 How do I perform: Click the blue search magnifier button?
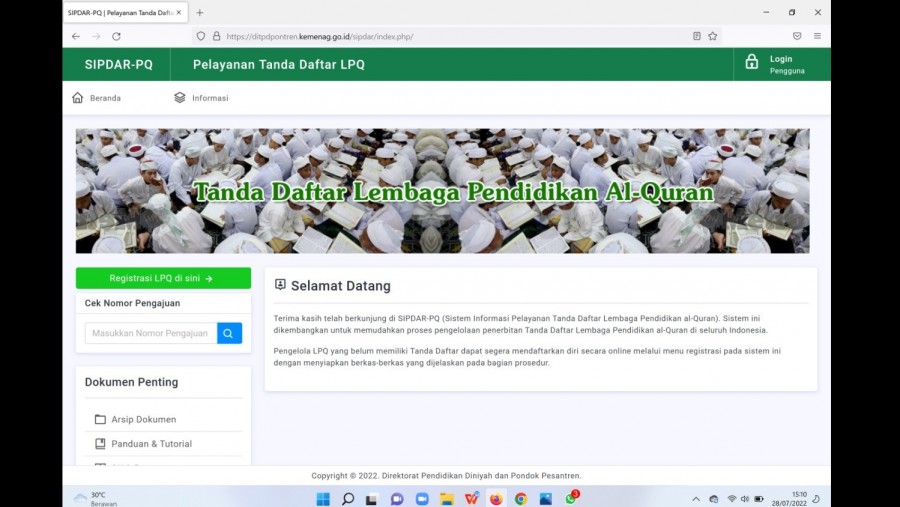(229, 333)
